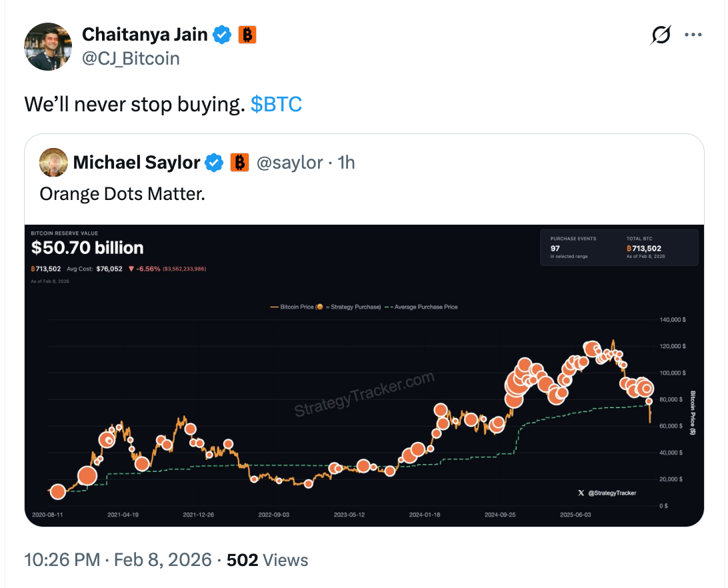The width and height of the screenshot is (728, 588).
Task: Click Chaitanya Jain's blue verified badge
Action: click(x=222, y=35)
